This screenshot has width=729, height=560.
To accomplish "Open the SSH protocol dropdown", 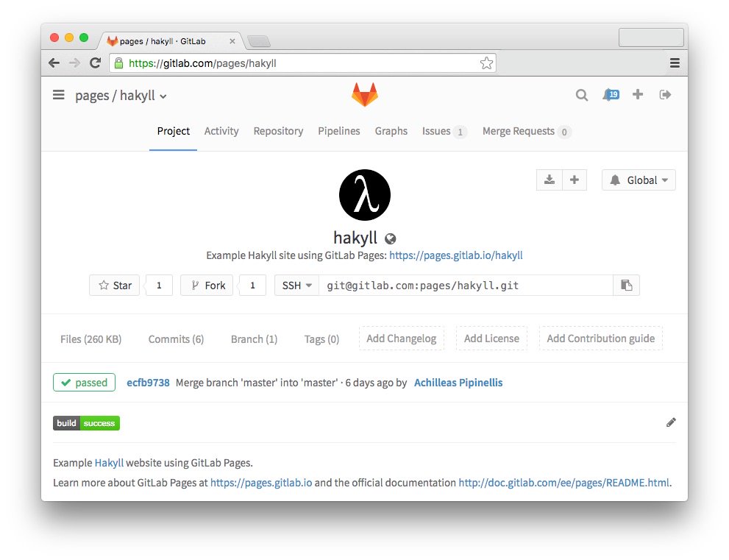I will [x=296, y=285].
